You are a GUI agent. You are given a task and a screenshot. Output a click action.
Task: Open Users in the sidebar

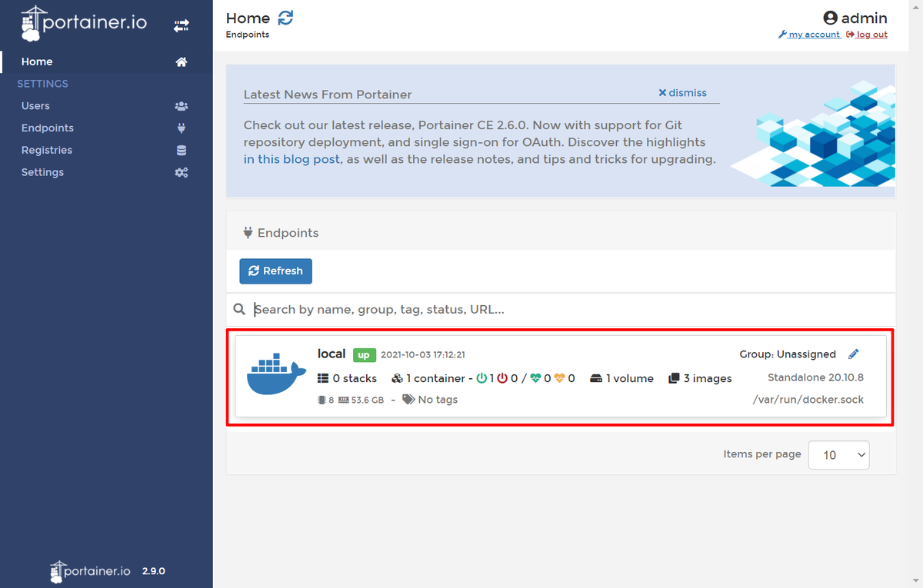[35, 106]
